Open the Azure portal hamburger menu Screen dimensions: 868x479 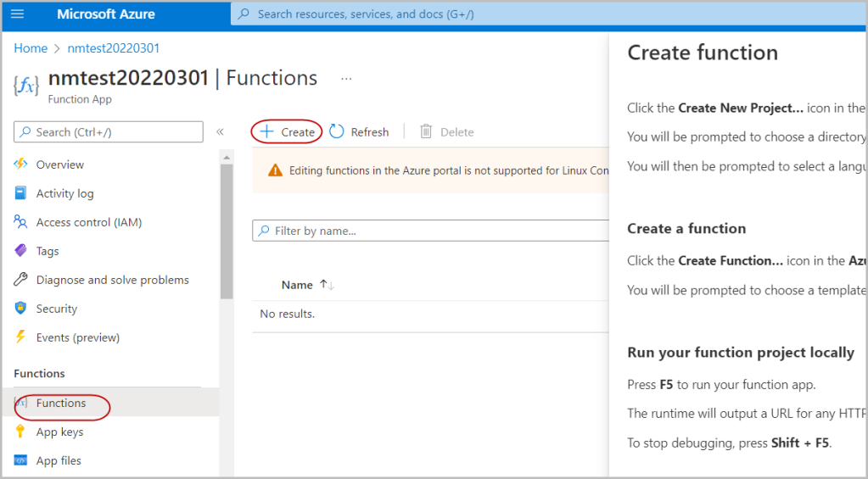[x=18, y=14]
